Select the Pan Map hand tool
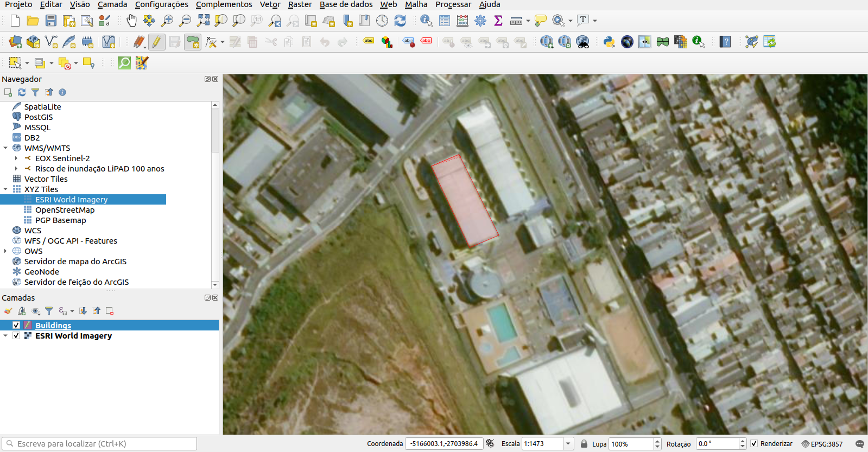Viewport: 868px width, 452px height. [131, 21]
